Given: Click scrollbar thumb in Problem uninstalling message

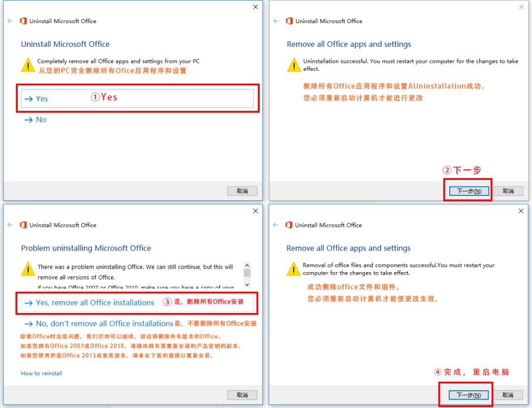Looking at the screenshot, I should click(247, 273).
